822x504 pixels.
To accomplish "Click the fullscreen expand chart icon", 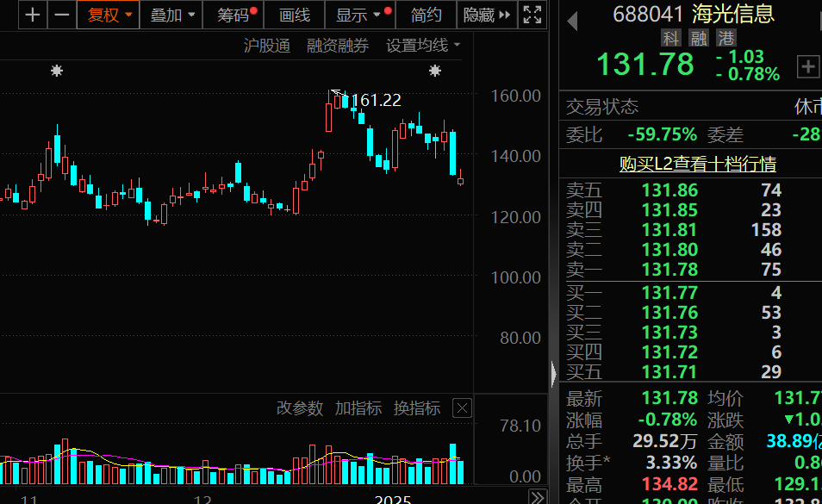I will tap(533, 15).
